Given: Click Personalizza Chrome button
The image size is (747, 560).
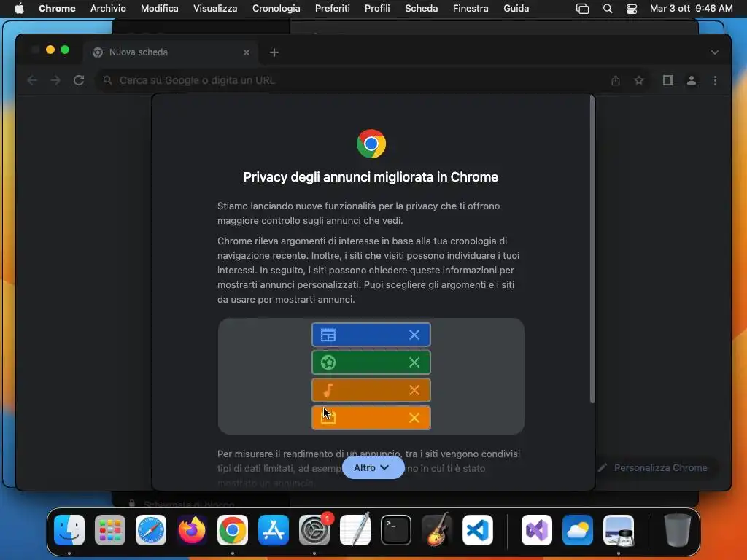Looking at the screenshot, I should pyautogui.click(x=653, y=467).
